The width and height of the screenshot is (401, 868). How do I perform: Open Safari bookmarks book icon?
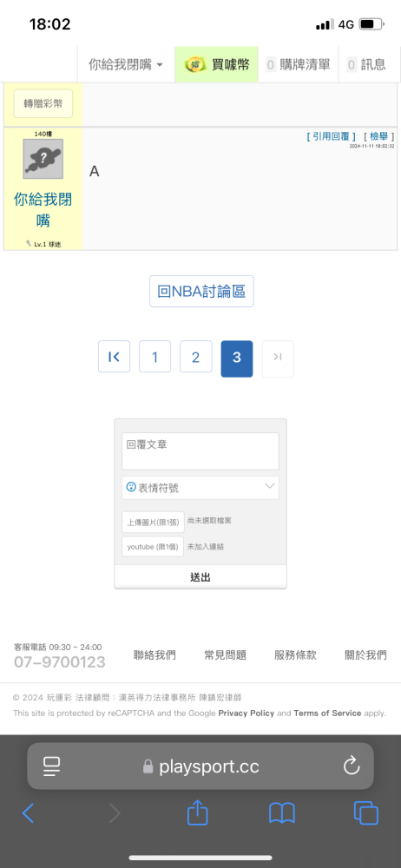point(282,813)
